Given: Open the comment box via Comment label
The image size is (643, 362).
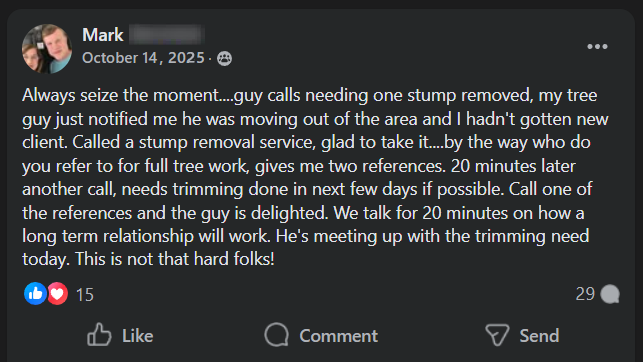Looking at the screenshot, I should click(x=339, y=336).
